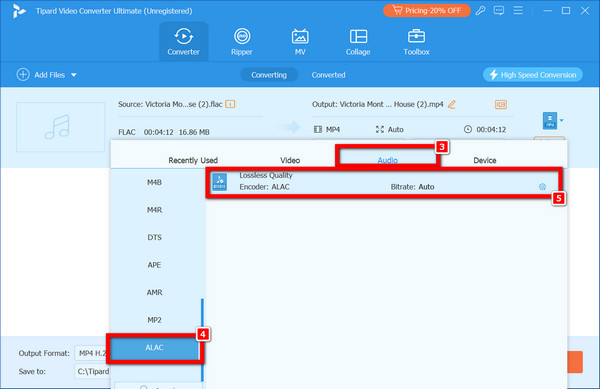Open the hamburger menu icon
The image size is (600, 389).
pos(518,10)
